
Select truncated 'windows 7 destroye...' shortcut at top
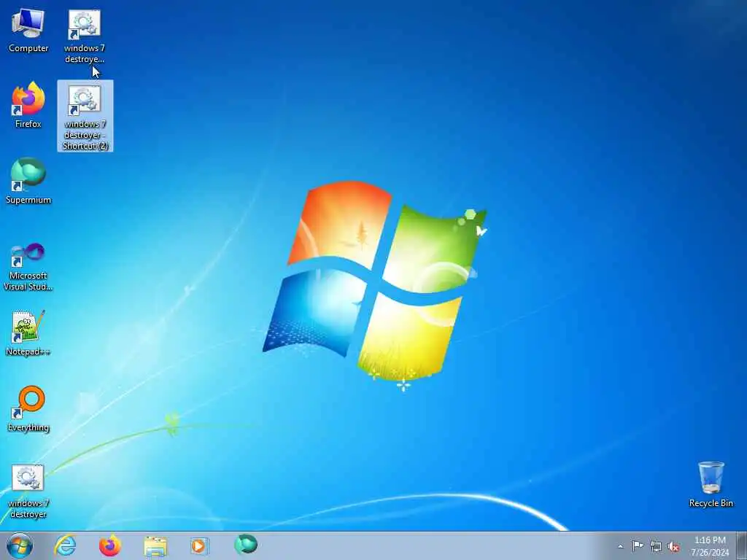click(x=85, y=36)
